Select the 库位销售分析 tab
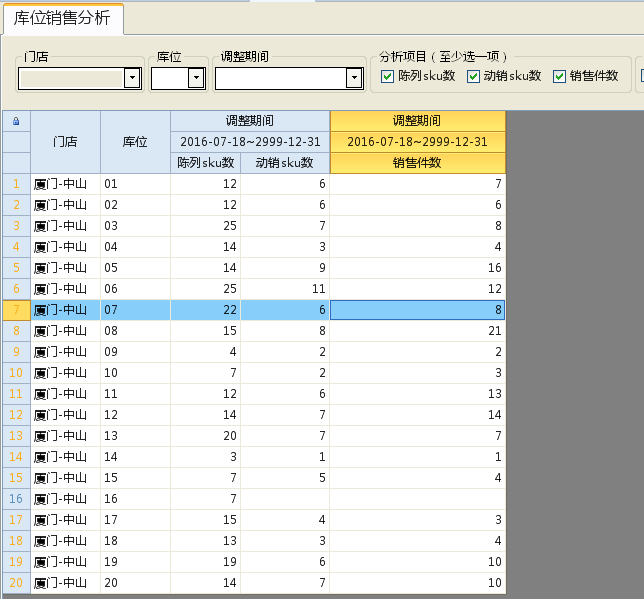The image size is (644, 599). [62, 18]
